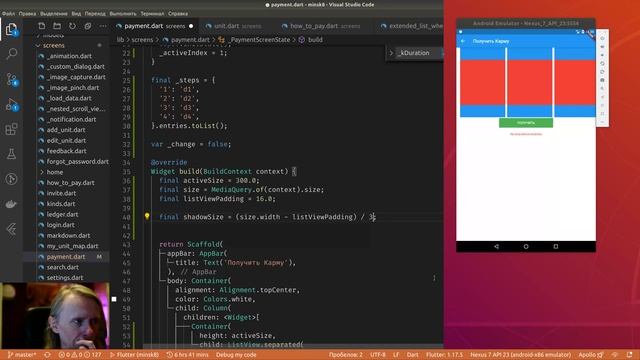
Task: Open the Run and Debug view
Action: point(11,105)
